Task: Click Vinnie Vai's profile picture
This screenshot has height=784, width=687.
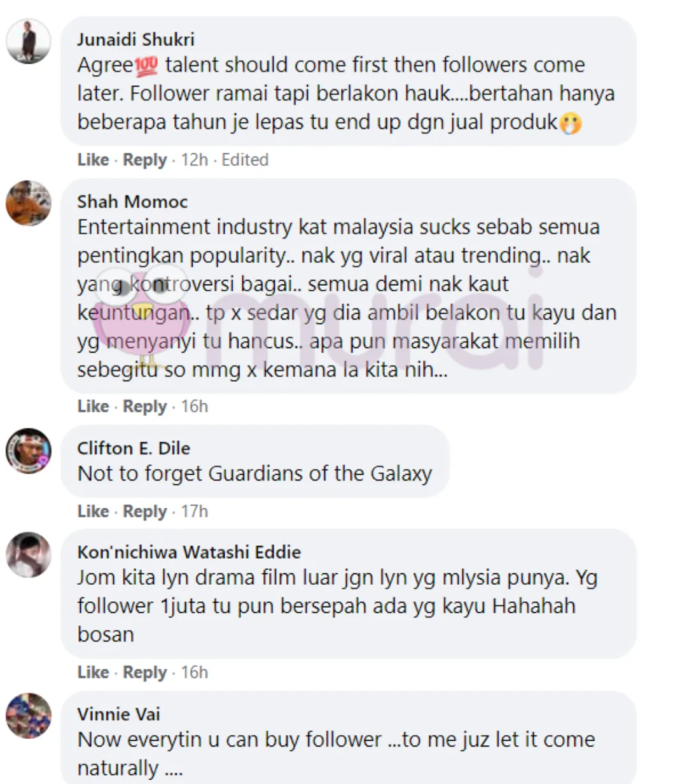Action: coord(29,716)
